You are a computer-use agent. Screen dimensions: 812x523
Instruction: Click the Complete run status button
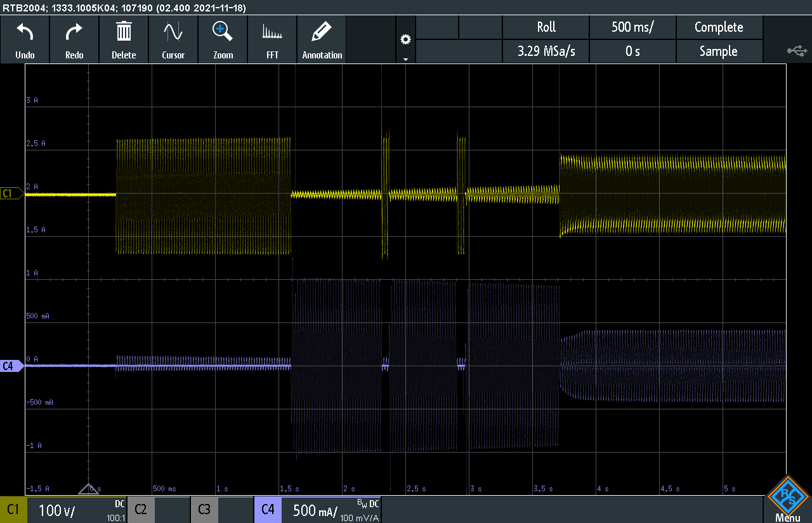[x=718, y=27]
